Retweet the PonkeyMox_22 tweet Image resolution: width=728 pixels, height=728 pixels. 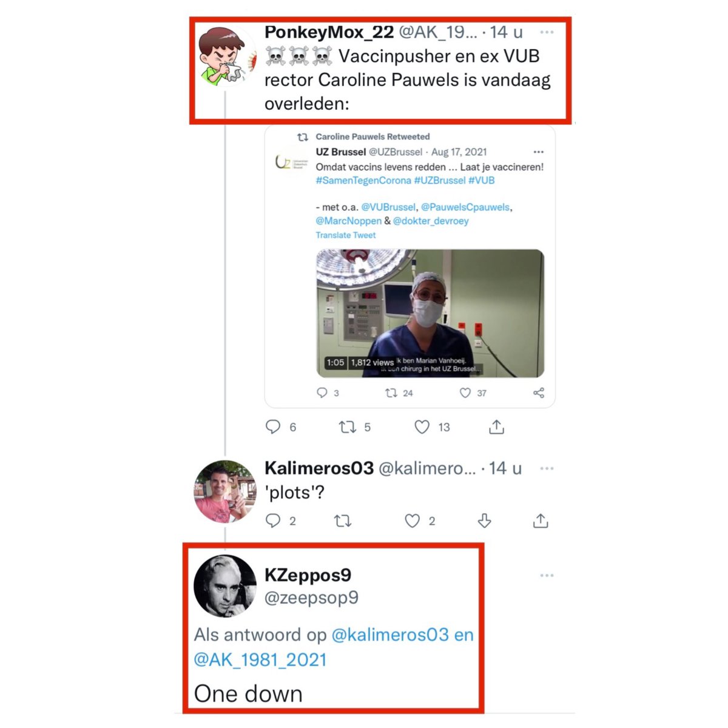coord(347,427)
